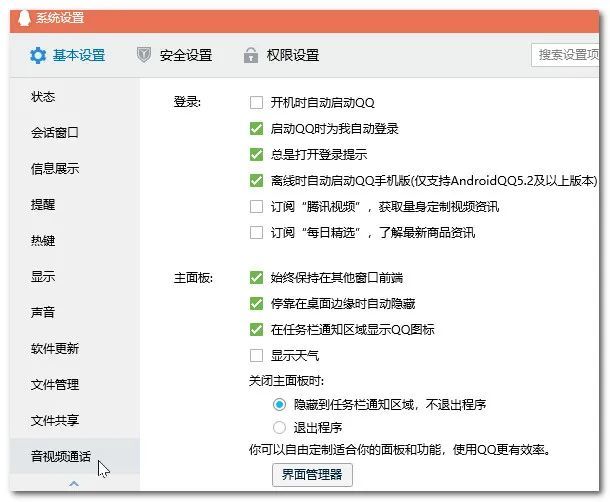Select 信息展示 in the sidebar
The height and width of the screenshot is (502, 610).
pyautogui.click(x=55, y=169)
